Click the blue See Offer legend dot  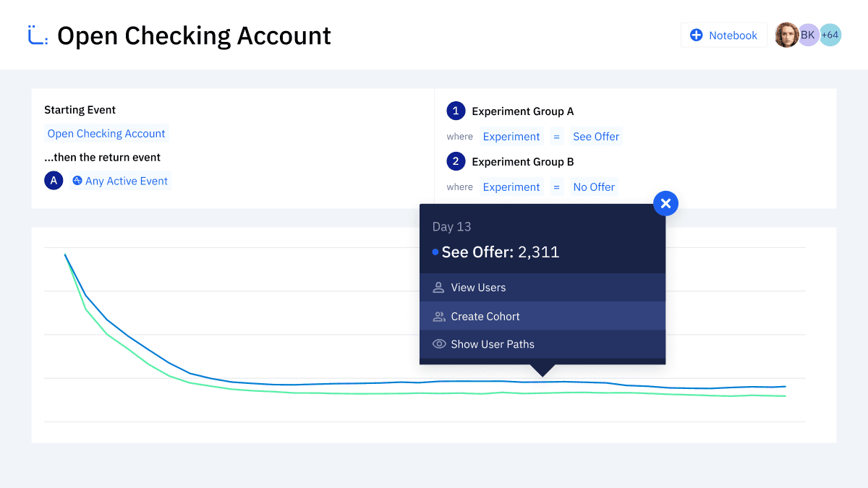[435, 252]
